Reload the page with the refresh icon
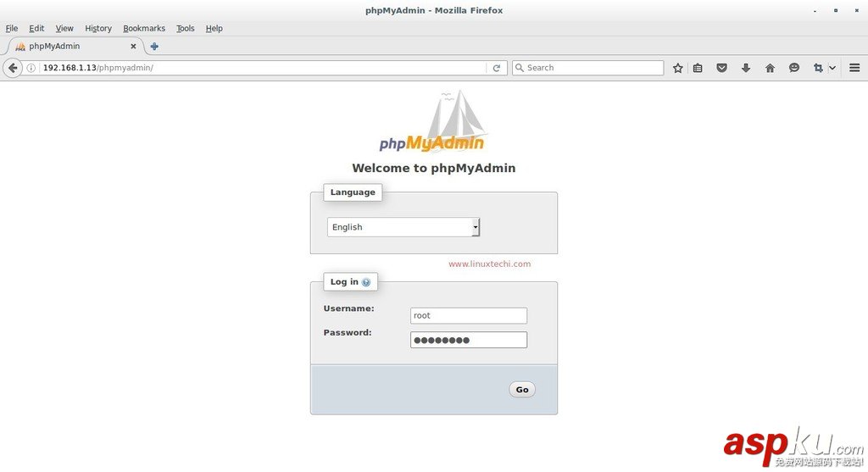 (497, 68)
